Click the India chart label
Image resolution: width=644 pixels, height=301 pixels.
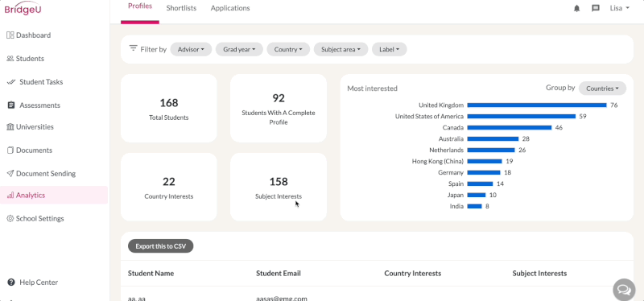[x=456, y=207]
